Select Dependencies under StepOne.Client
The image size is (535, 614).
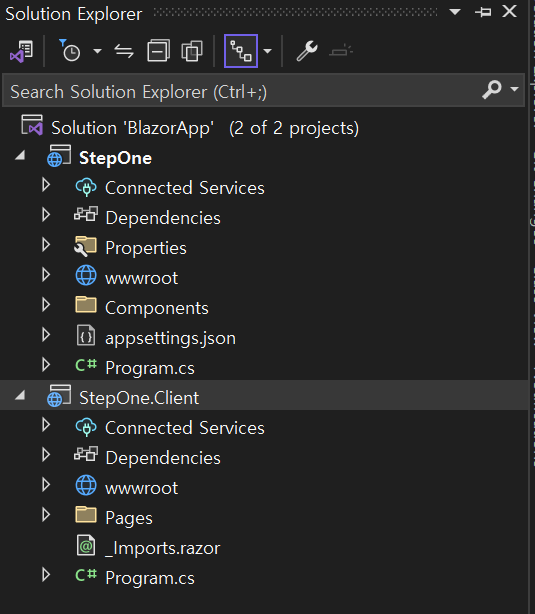tap(163, 458)
